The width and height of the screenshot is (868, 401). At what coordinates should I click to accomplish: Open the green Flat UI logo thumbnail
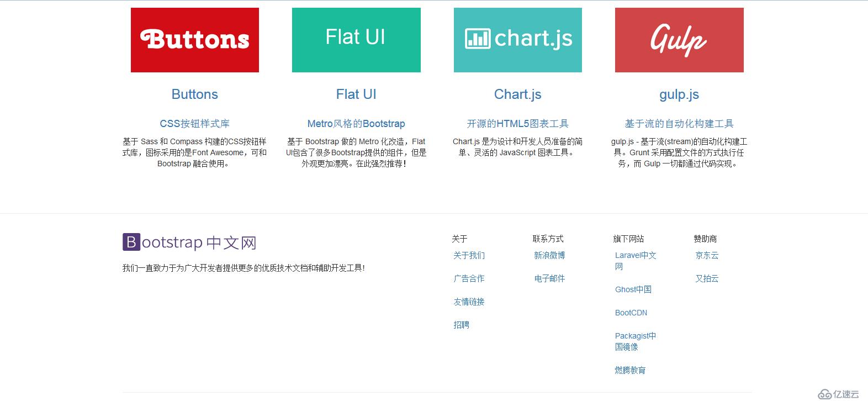coord(356,40)
